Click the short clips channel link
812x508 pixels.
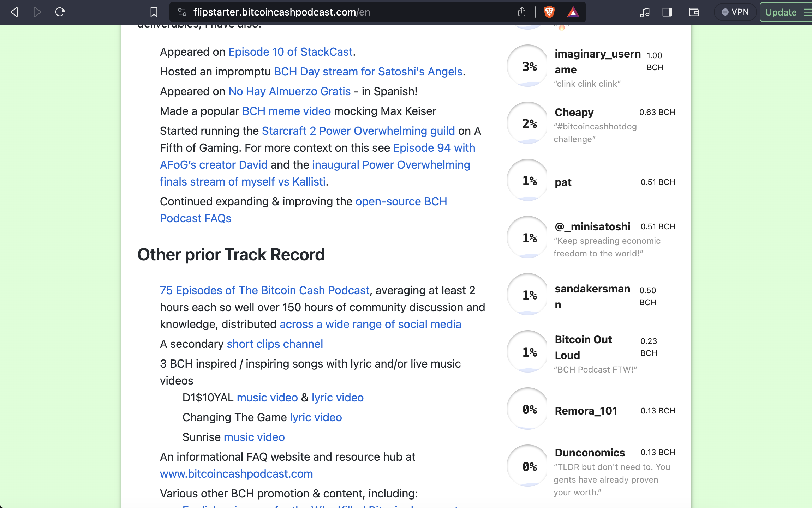pos(275,344)
